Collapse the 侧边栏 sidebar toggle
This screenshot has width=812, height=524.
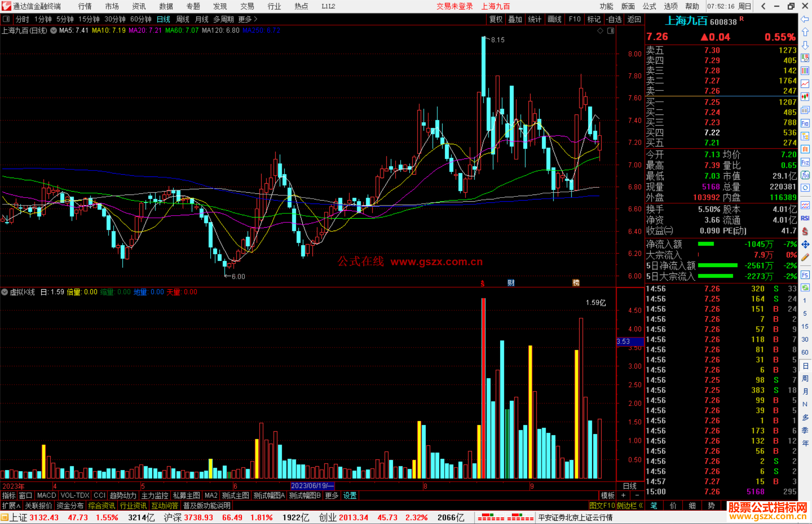tap(630, 506)
